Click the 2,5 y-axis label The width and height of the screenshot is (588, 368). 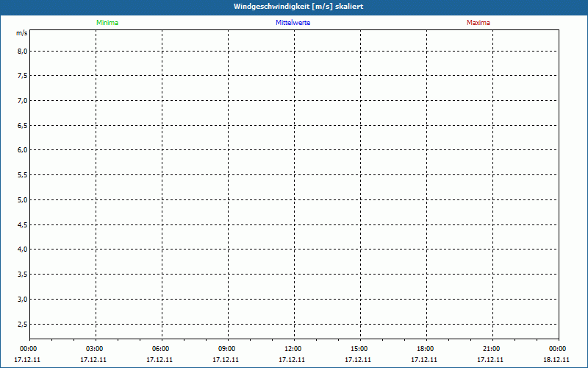point(23,324)
